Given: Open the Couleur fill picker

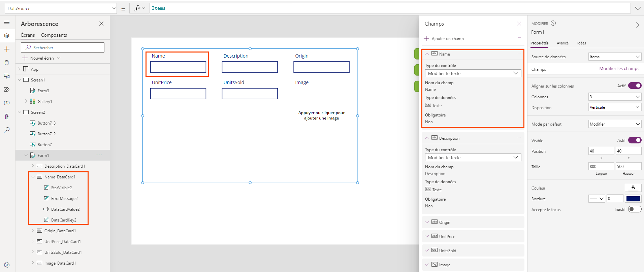Looking at the screenshot, I should [x=633, y=188].
